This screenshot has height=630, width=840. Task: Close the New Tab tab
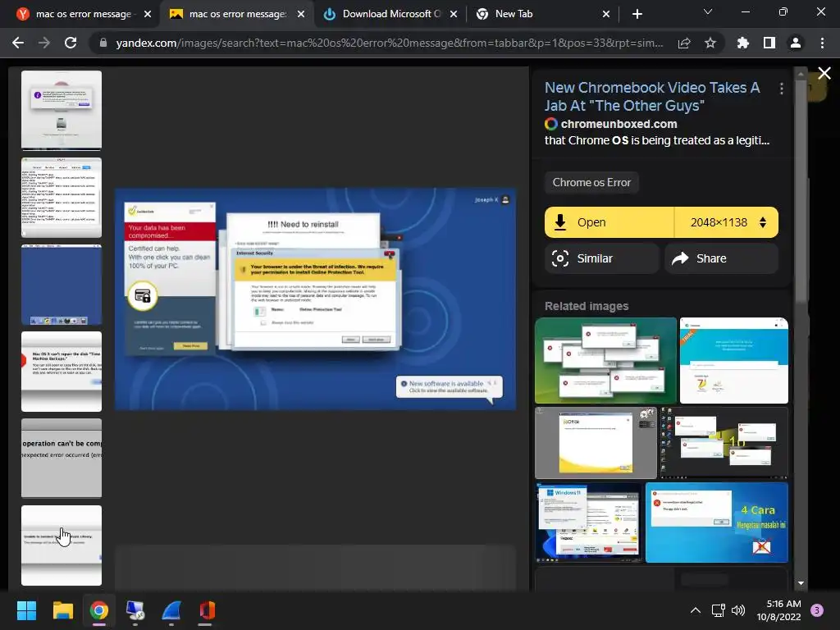tap(606, 14)
